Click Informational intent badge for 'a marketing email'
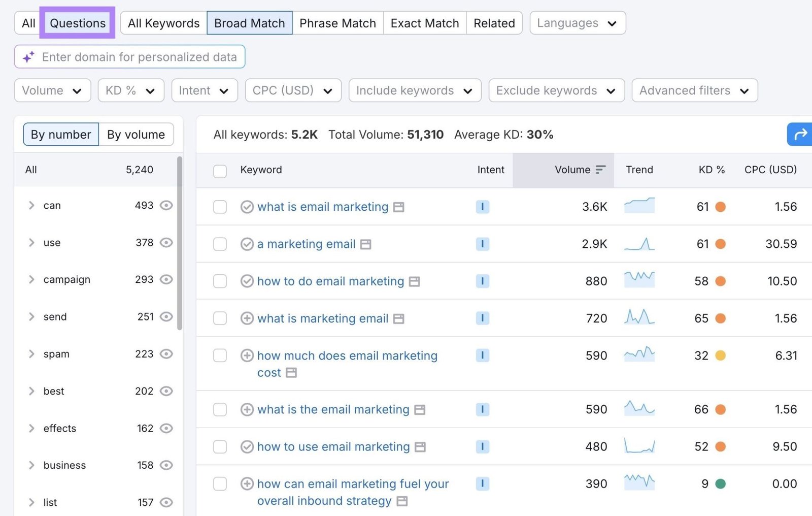The image size is (812, 516). click(x=483, y=244)
